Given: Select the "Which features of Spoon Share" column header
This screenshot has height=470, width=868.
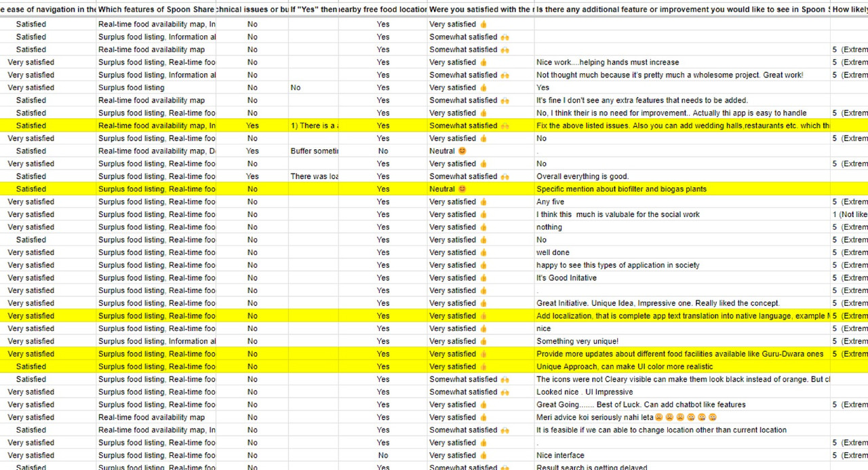Looking at the screenshot, I should coord(157,9).
